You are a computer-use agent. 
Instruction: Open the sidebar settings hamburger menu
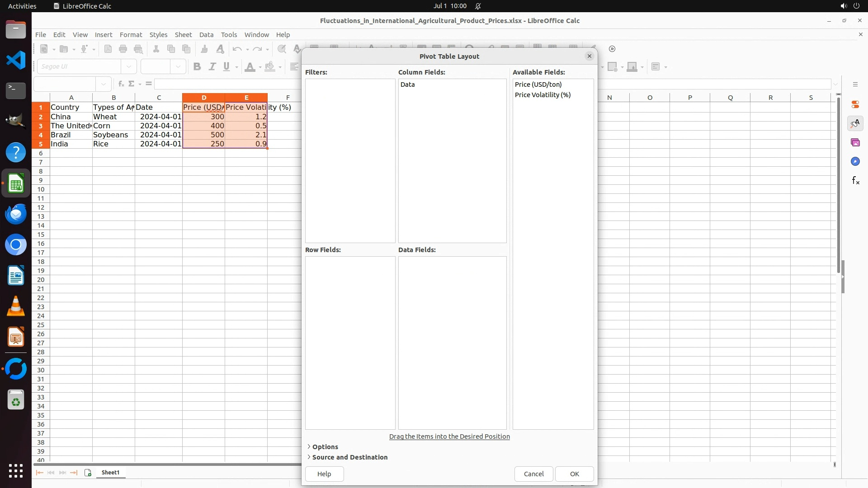tap(855, 84)
